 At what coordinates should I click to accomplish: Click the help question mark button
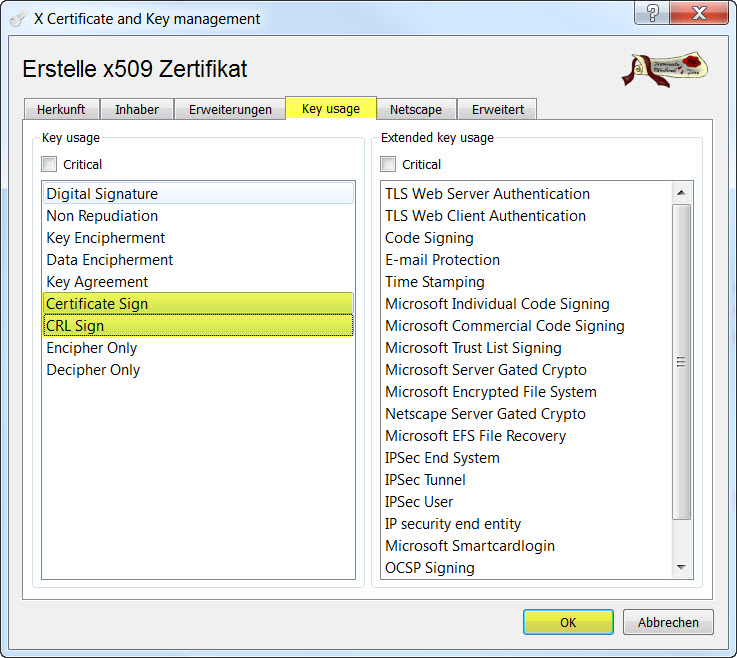653,14
